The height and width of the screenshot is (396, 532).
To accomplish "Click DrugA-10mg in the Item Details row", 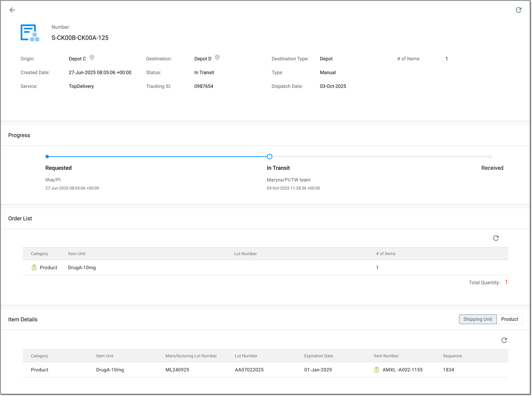I will pos(110,370).
